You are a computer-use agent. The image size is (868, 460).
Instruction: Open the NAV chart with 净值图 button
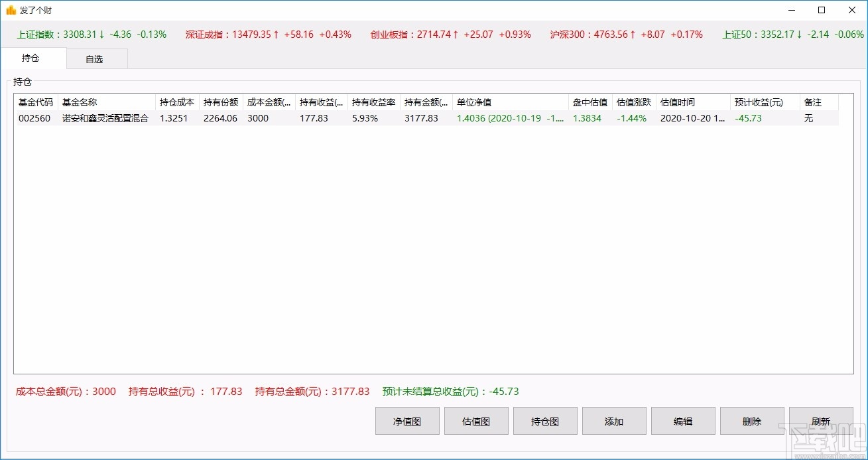(406, 420)
